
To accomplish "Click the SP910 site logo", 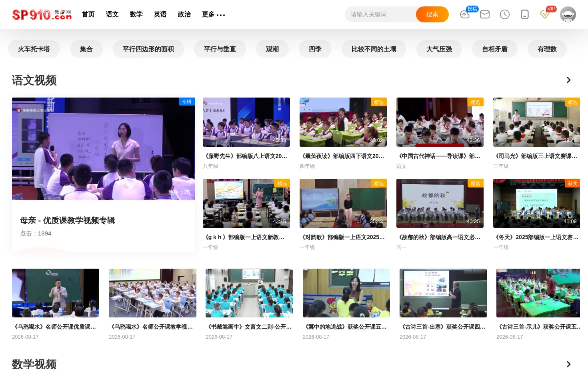I will pyautogui.click(x=42, y=14).
